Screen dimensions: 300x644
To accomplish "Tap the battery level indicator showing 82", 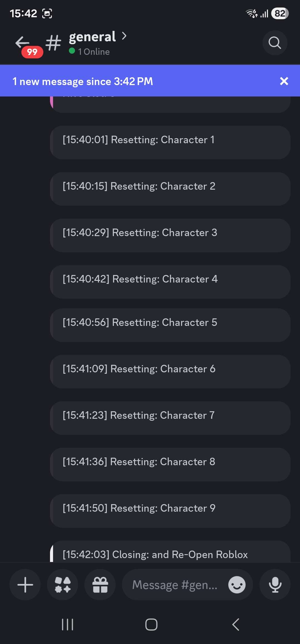I will click(x=279, y=13).
